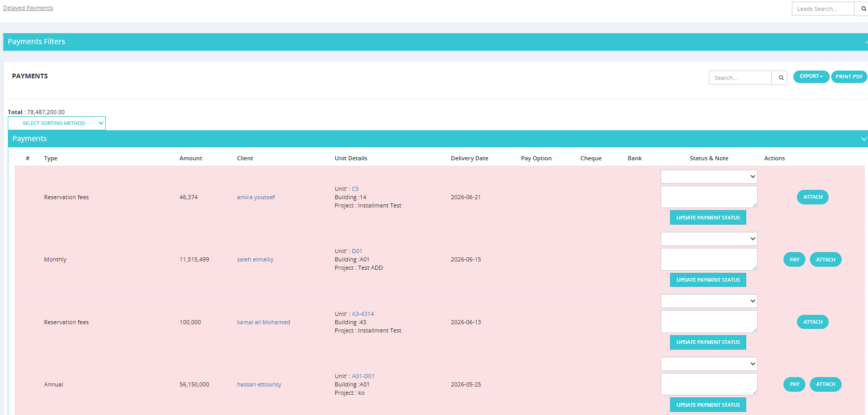
Task: Click the Unit Details column header
Action: click(x=351, y=158)
